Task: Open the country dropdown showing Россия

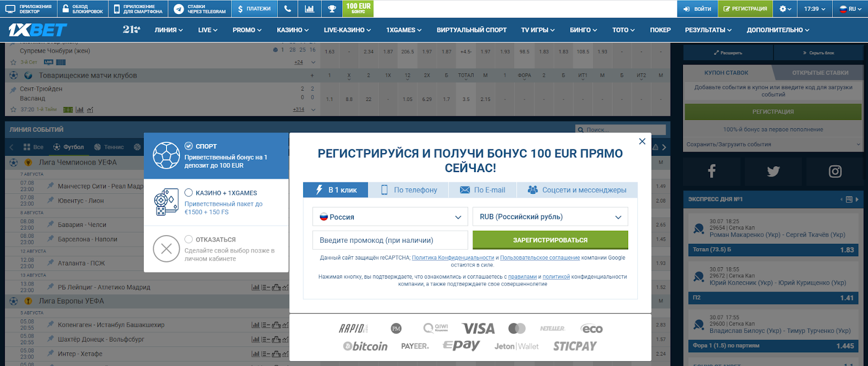Action: (390, 217)
